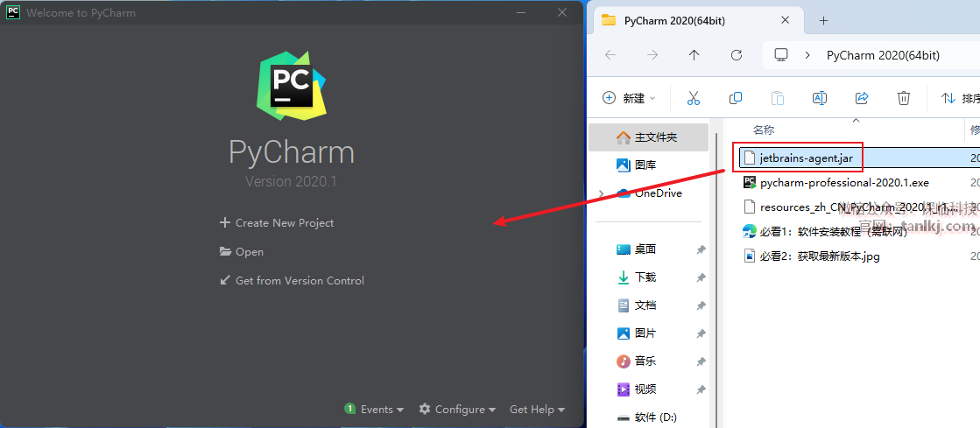Click the Rename icon in Explorer toolbar

(x=820, y=98)
